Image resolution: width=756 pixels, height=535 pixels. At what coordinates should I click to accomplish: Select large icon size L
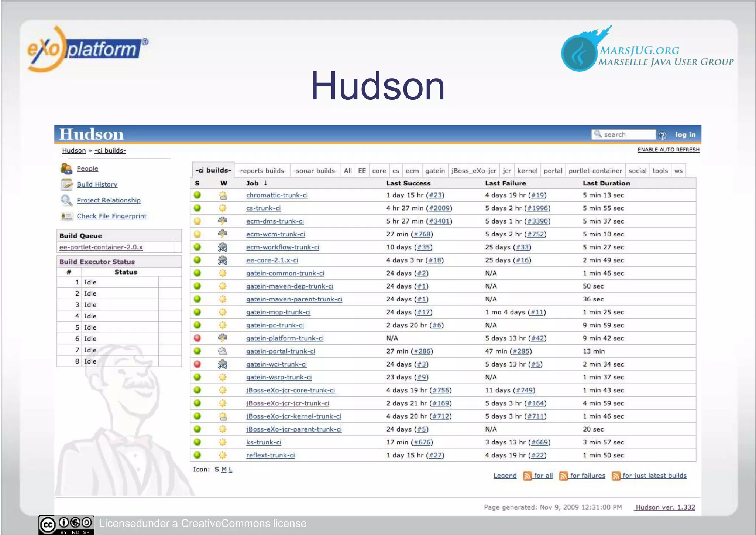[230, 470]
